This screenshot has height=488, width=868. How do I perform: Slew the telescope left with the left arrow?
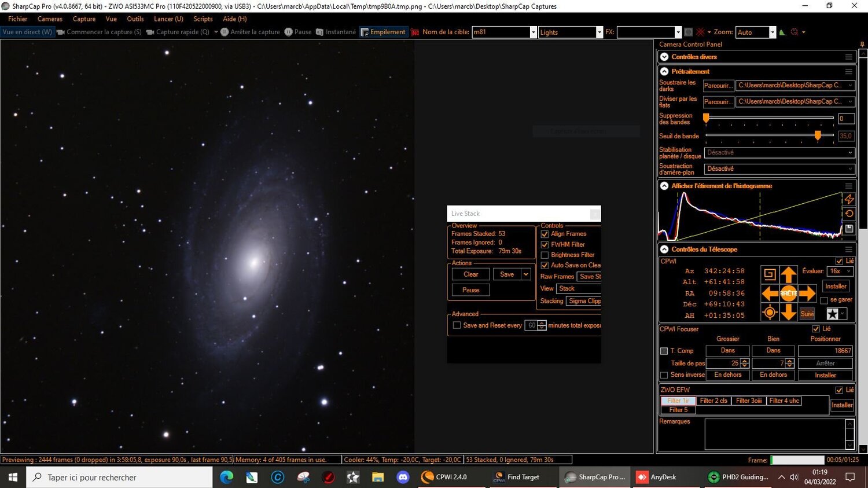[x=770, y=293]
